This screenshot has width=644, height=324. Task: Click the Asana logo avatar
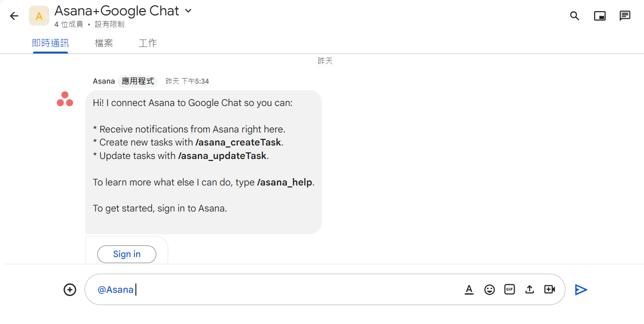(x=65, y=99)
